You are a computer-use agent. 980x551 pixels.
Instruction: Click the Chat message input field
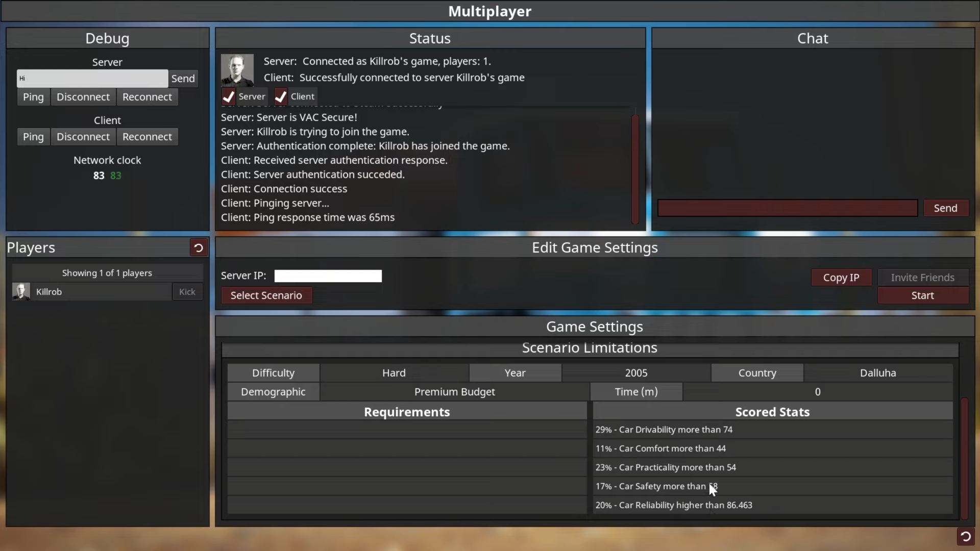pyautogui.click(x=787, y=208)
